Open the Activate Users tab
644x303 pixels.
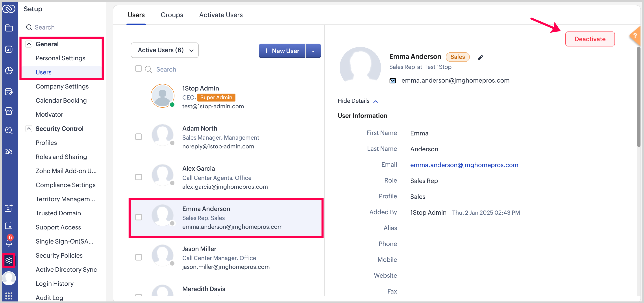click(221, 15)
